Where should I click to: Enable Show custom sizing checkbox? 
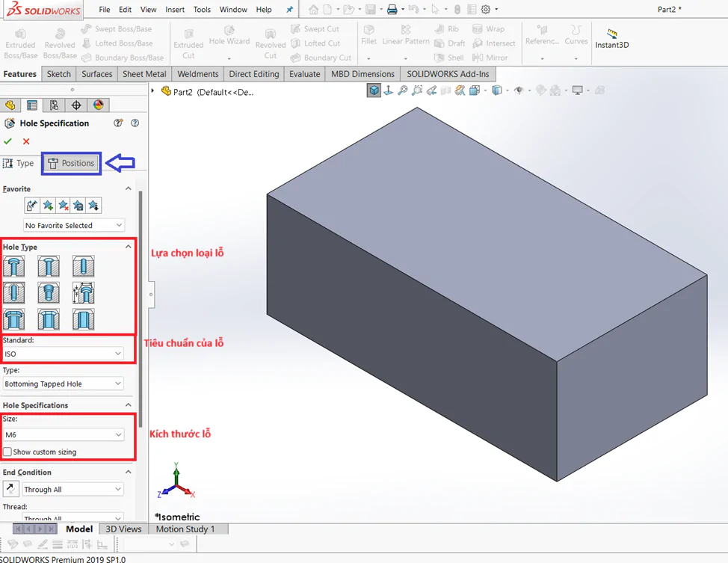point(7,452)
